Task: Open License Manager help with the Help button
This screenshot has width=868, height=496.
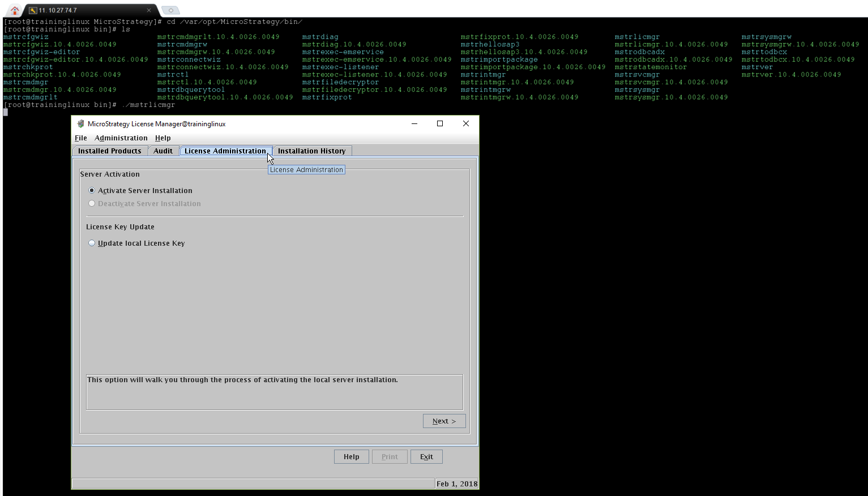Action: coord(351,456)
